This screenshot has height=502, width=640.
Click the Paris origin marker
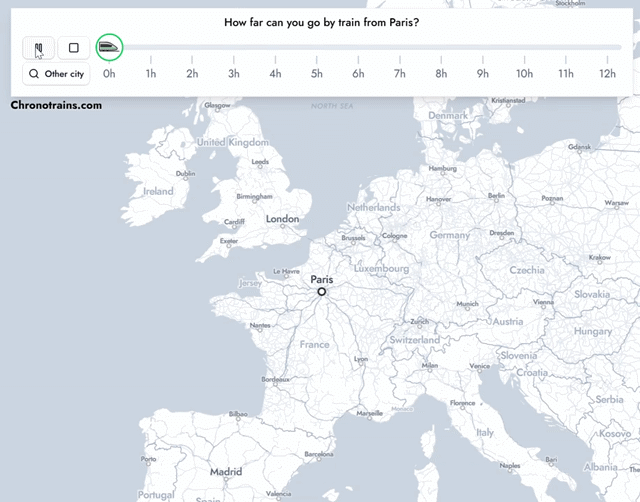(x=322, y=292)
